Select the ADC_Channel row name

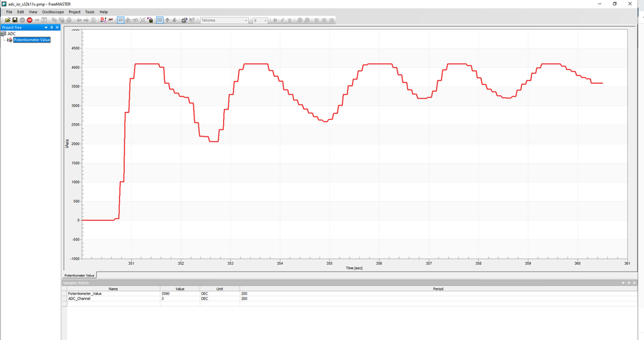coord(79,299)
